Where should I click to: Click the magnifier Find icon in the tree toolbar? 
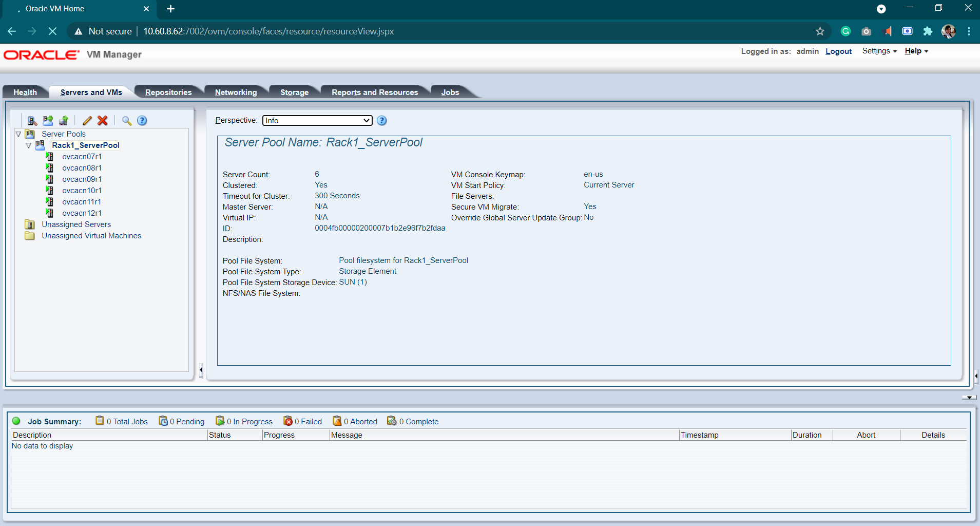127,121
